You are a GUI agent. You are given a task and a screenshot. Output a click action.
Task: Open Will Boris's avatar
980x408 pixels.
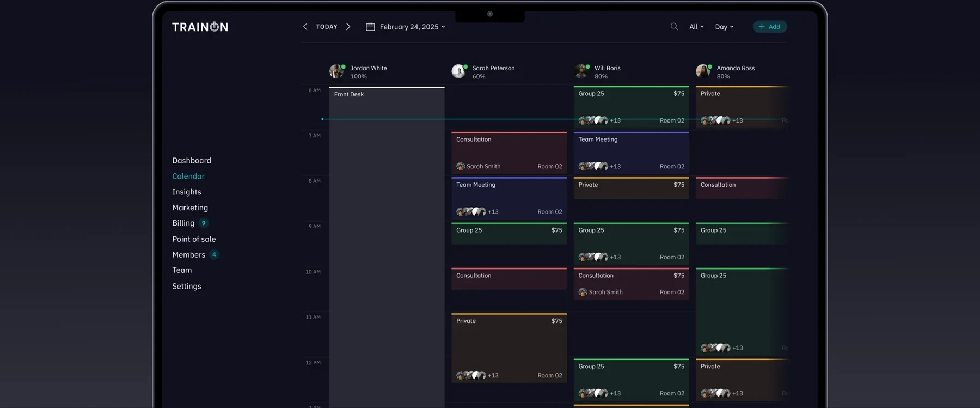tap(581, 71)
